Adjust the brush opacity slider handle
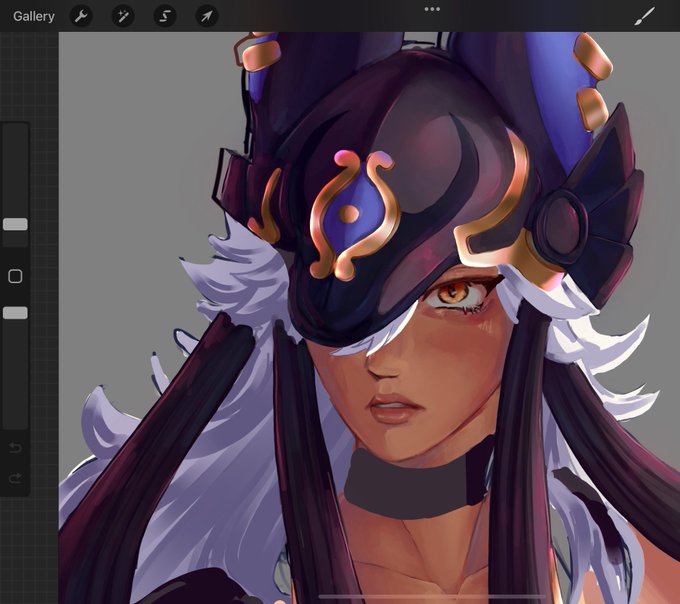 point(15,313)
